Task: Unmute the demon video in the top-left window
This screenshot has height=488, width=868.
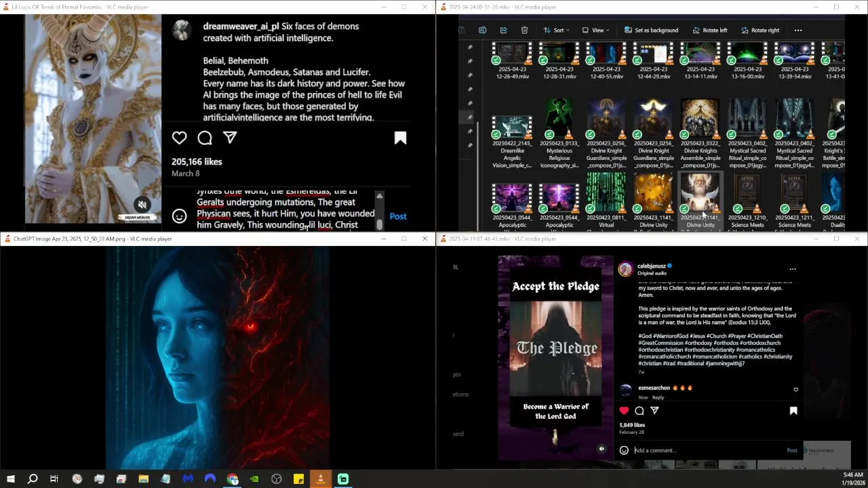Action: [142, 204]
